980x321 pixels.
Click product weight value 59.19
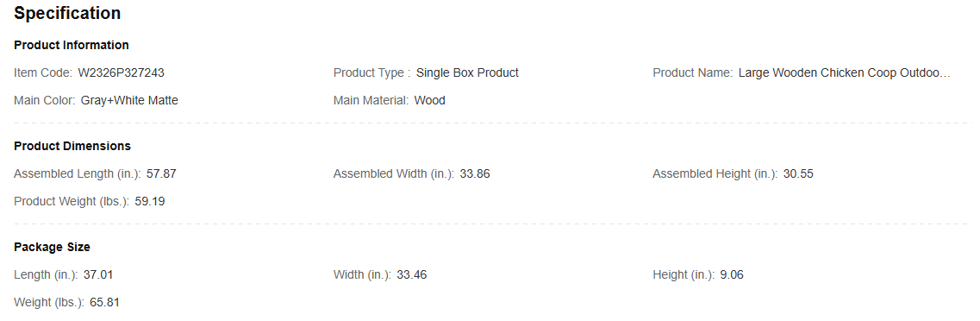pos(150,201)
